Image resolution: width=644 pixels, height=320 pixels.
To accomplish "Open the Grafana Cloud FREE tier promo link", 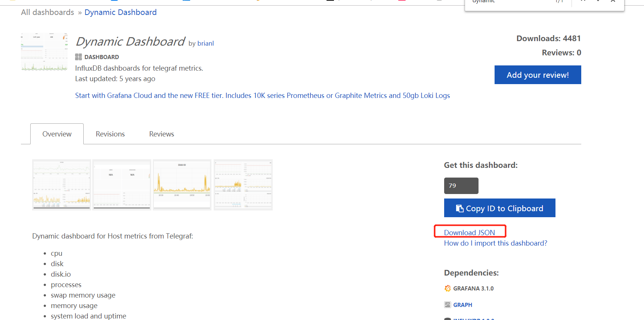I will click(x=262, y=95).
